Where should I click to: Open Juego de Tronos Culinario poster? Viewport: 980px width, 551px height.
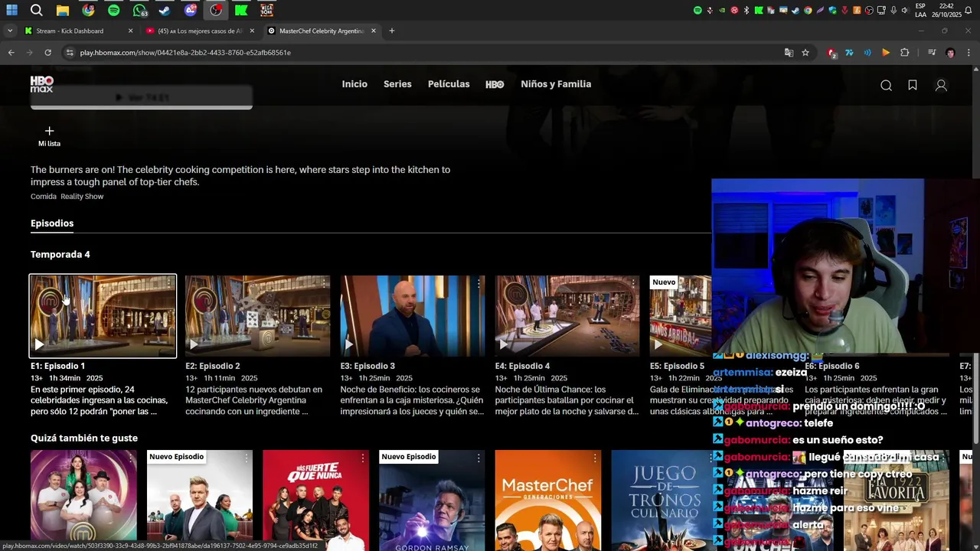click(663, 500)
